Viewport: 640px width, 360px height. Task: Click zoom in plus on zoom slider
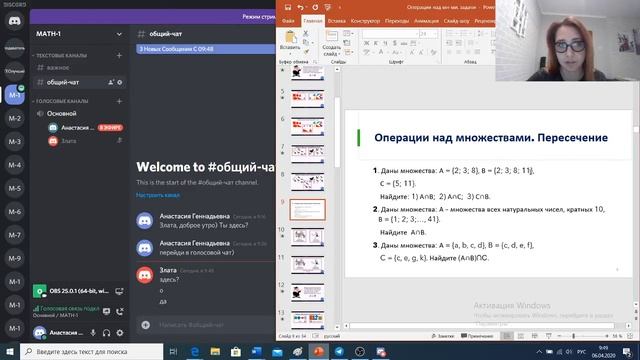point(607,336)
